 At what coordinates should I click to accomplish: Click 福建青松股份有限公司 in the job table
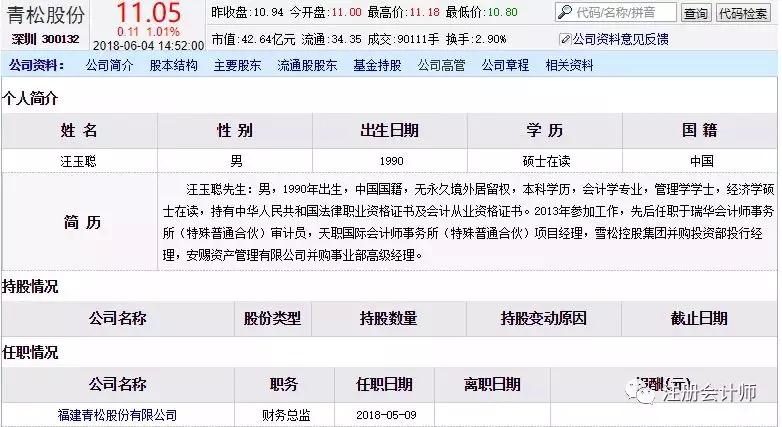(118, 415)
